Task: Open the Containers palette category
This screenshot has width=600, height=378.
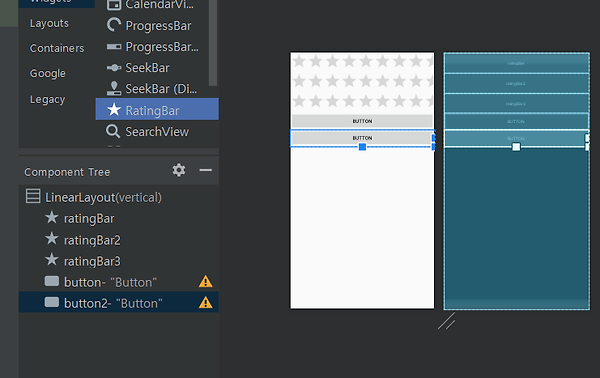Action: 57,48
